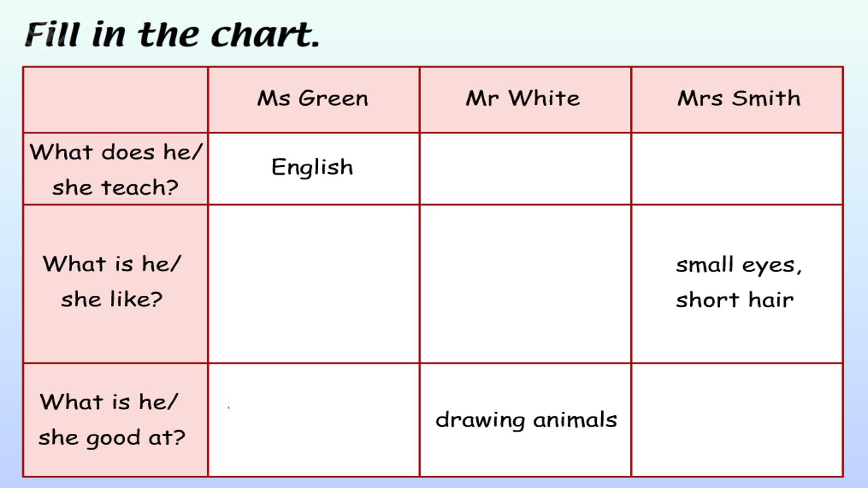868x488 pixels.
Task: Click the small red mark in Ms Green's bottom cell
Action: coord(229,404)
